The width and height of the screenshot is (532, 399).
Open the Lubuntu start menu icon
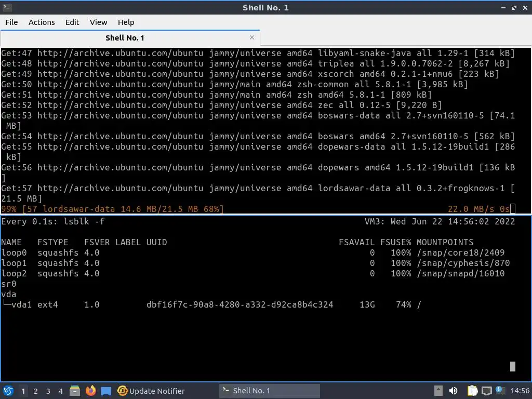coord(8,391)
